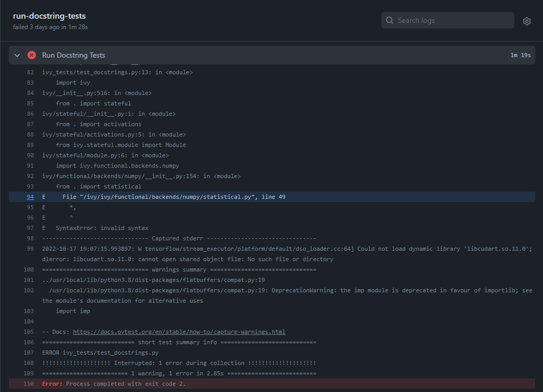Click 'ivy/stateful/activations.py:5' log line
This screenshot has width=543, height=392.
pos(114,134)
